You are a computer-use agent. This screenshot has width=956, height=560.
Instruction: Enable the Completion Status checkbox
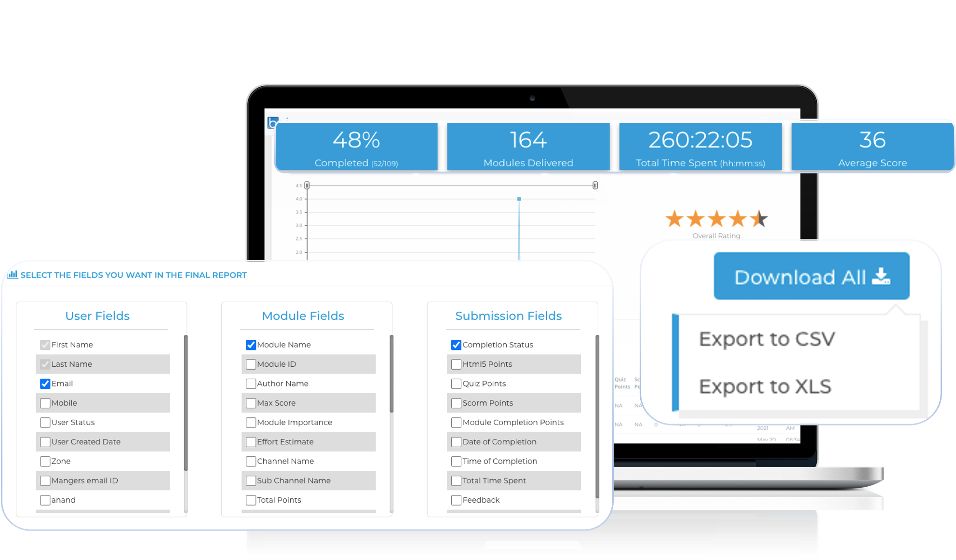click(456, 344)
